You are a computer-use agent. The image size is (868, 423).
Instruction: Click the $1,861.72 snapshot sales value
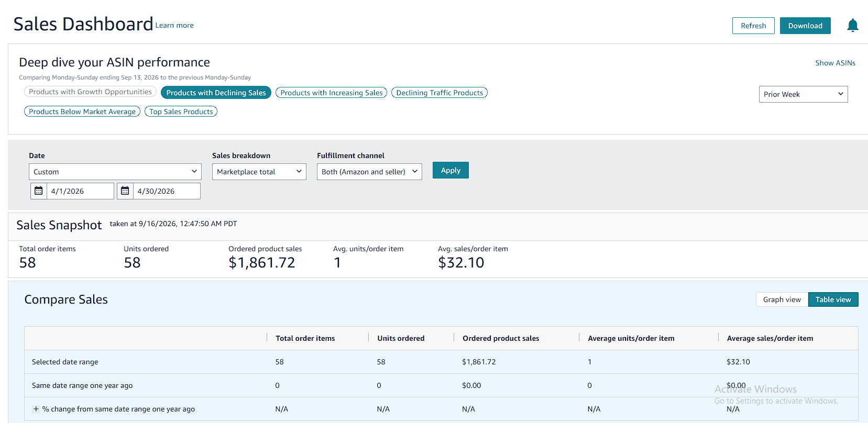point(262,263)
